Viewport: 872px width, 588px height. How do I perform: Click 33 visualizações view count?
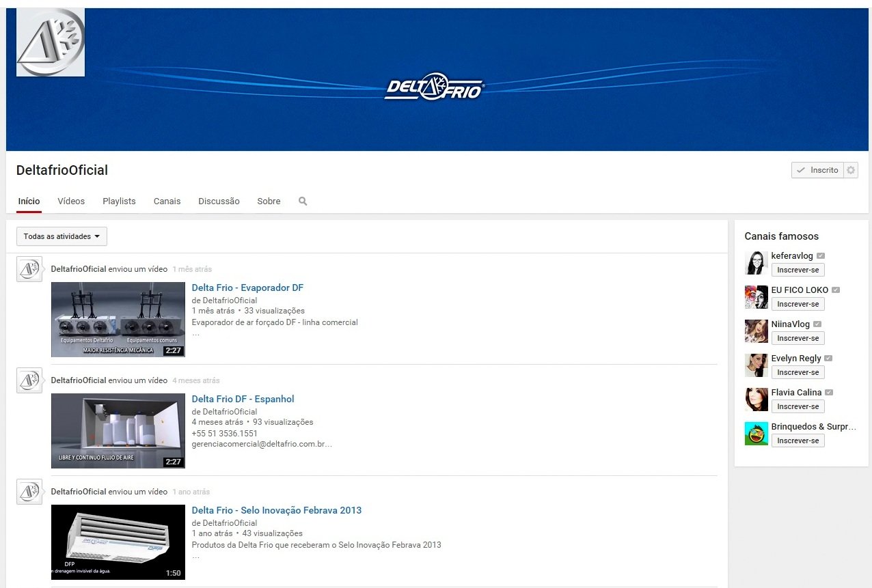(x=275, y=311)
